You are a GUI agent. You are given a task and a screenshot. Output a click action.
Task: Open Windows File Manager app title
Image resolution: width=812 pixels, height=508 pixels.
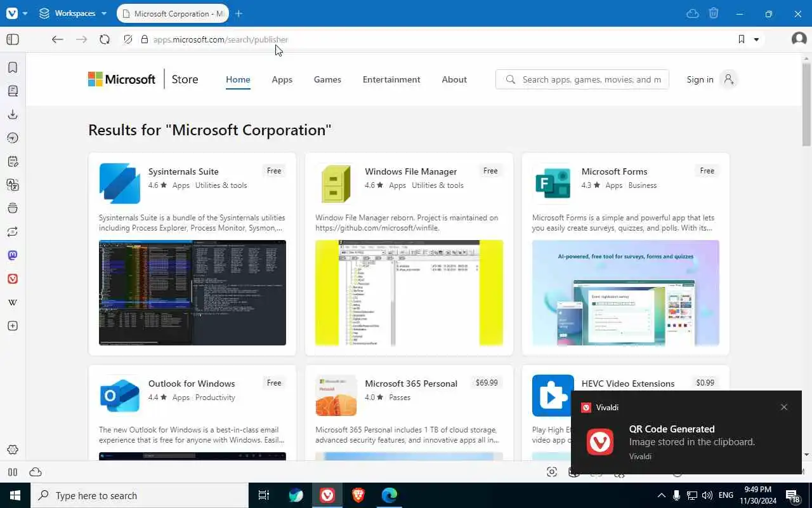(x=411, y=171)
